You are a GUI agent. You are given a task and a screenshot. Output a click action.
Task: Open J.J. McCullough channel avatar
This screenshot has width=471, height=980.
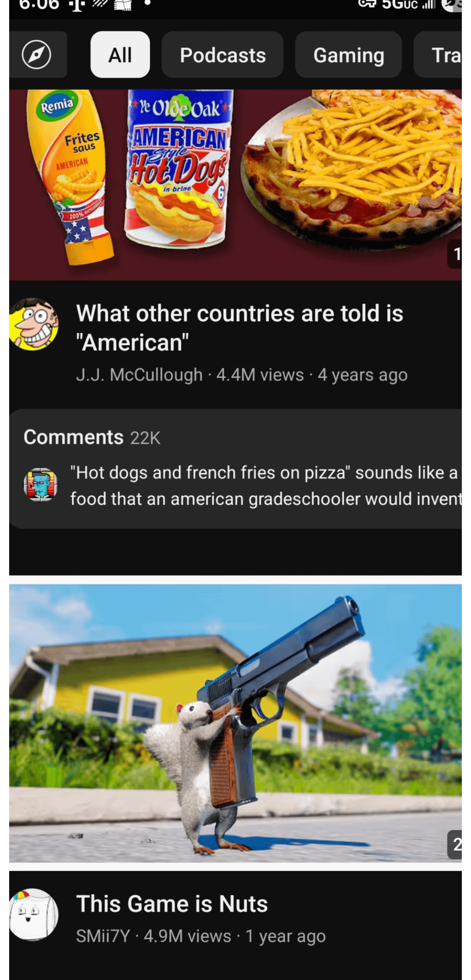coord(34,324)
